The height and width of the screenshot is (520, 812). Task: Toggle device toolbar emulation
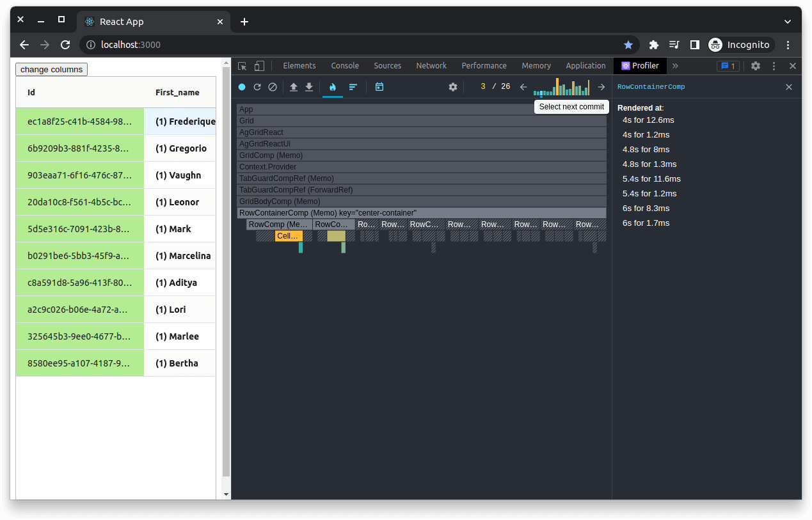(x=259, y=66)
